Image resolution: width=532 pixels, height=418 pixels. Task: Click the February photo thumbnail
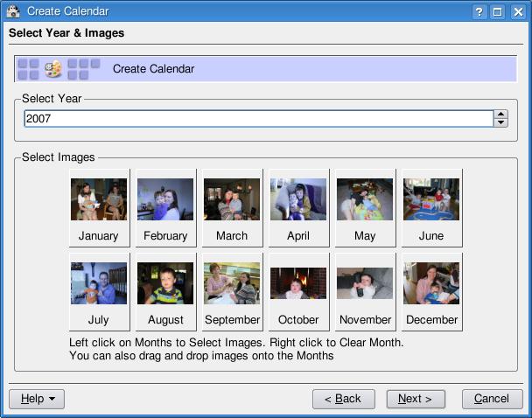(165, 200)
